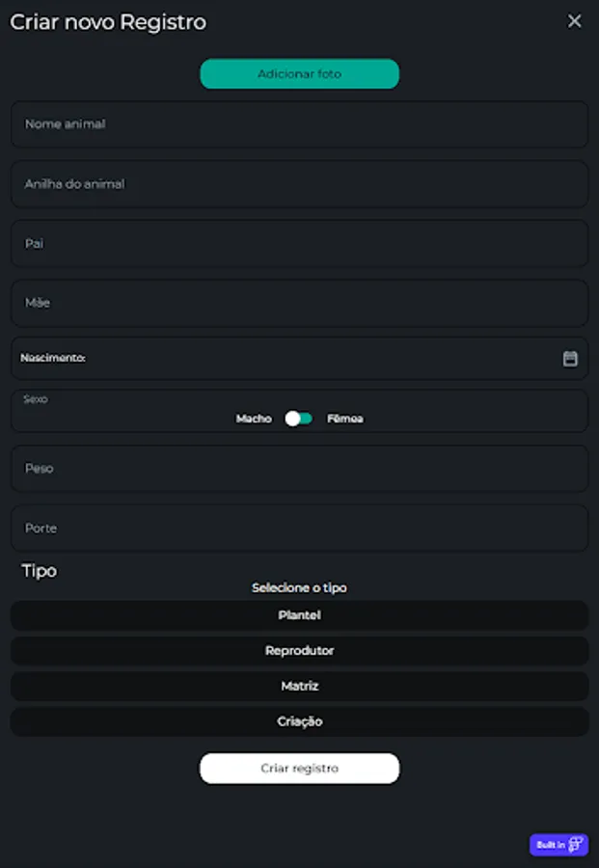Viewport: 599px width, 868px height.
Task: Toggle the Macho/Fêmea sex switch
Action: tap(299, 419)
